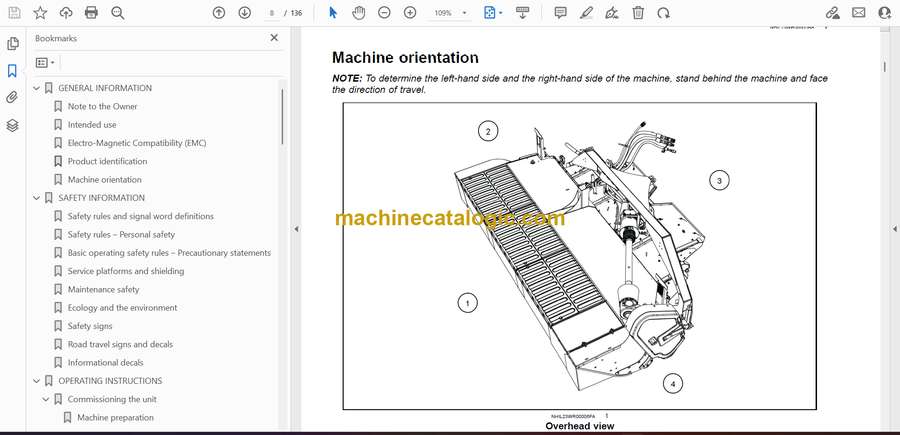Close the Bookmarks panel
The image size is (900, 435).
tap(274, 38)
